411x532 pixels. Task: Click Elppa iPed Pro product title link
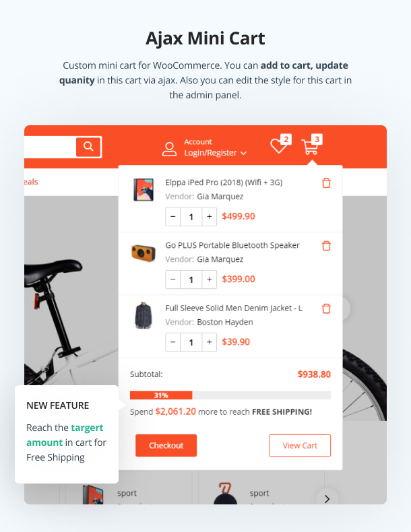point(224,182)
